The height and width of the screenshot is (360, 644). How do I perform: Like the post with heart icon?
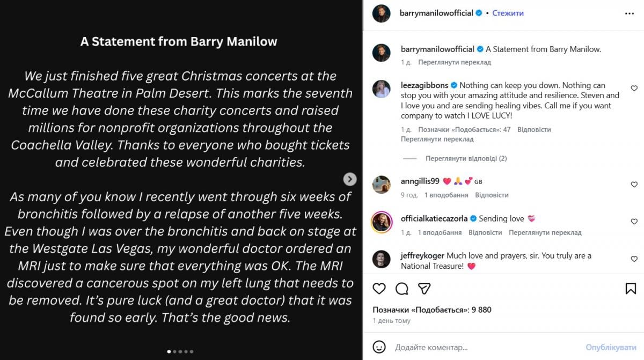tap(379, 289)
